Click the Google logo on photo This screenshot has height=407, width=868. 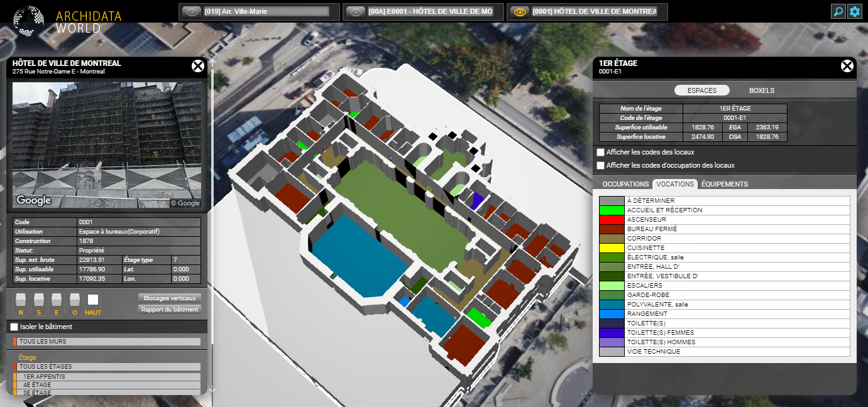pos(34,200)
